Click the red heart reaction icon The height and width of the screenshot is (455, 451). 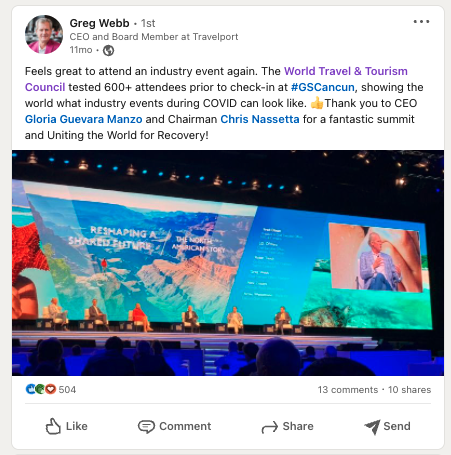tap(50, 389)
